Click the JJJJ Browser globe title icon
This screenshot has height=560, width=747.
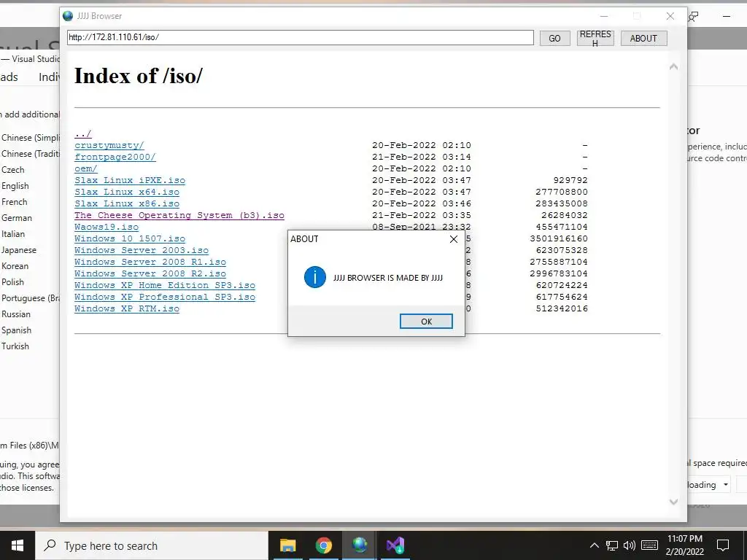(x=68, y=16)
